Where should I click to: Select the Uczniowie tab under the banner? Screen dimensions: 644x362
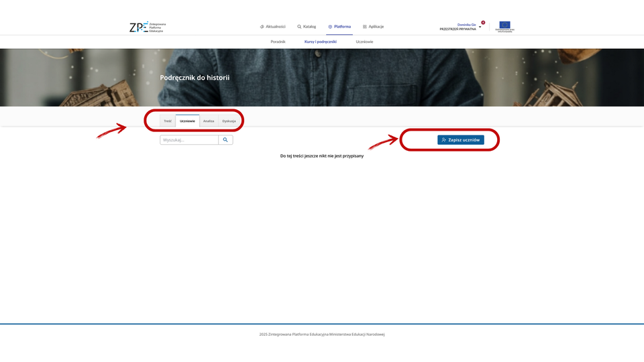point(187,121)
